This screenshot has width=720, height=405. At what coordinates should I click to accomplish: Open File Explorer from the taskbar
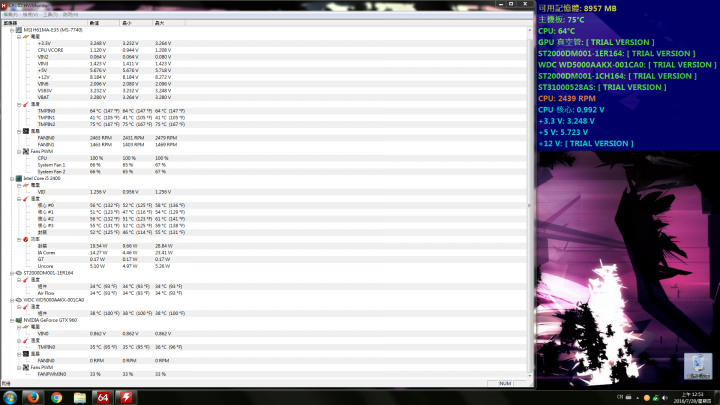79,398
